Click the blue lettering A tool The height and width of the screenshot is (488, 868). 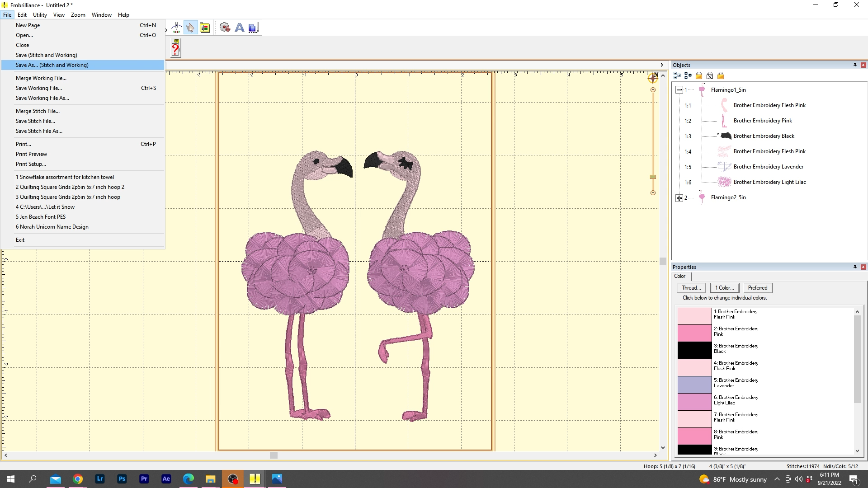tap(240, 28)
